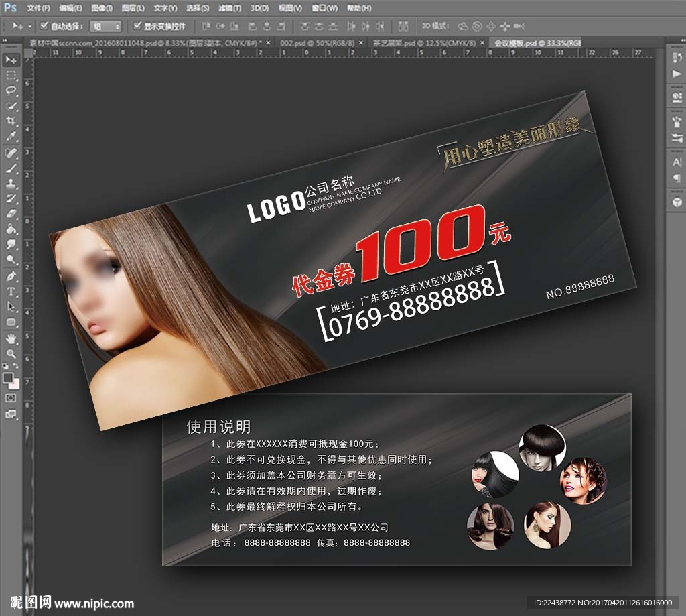The image size is (686, 616).
Task: Select the Rectangular Marquee tool
Action: [11, 75]
